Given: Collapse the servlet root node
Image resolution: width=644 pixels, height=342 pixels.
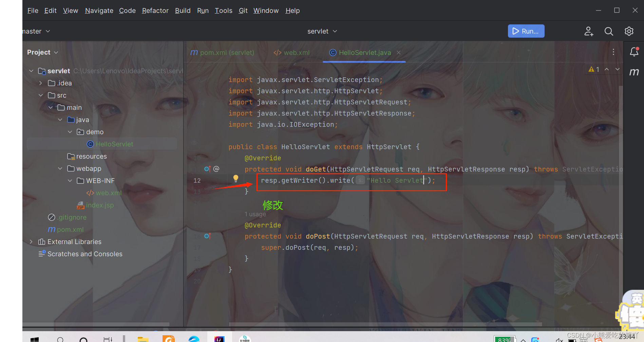Looking at the screenshot, I should [x=31, y=71].
